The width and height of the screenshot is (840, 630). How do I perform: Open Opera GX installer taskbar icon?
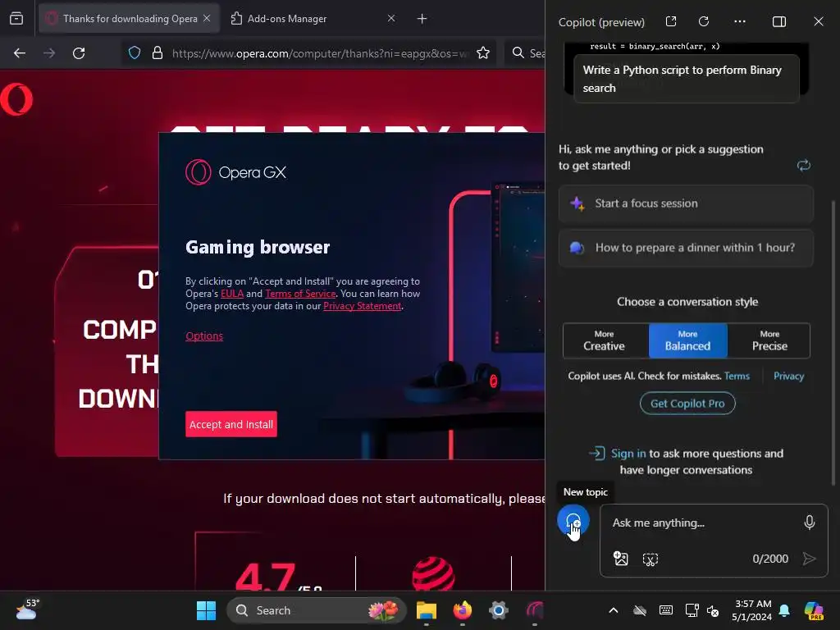535,610
